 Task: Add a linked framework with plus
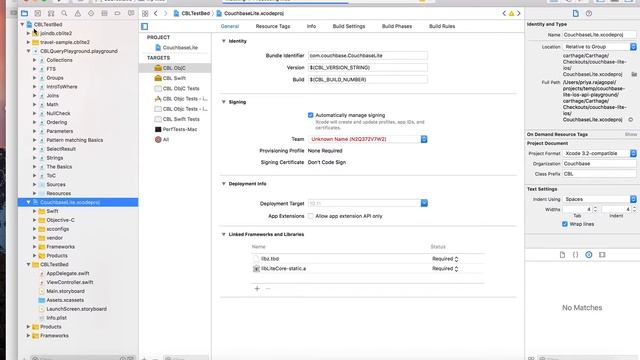[x=257, y=289]
